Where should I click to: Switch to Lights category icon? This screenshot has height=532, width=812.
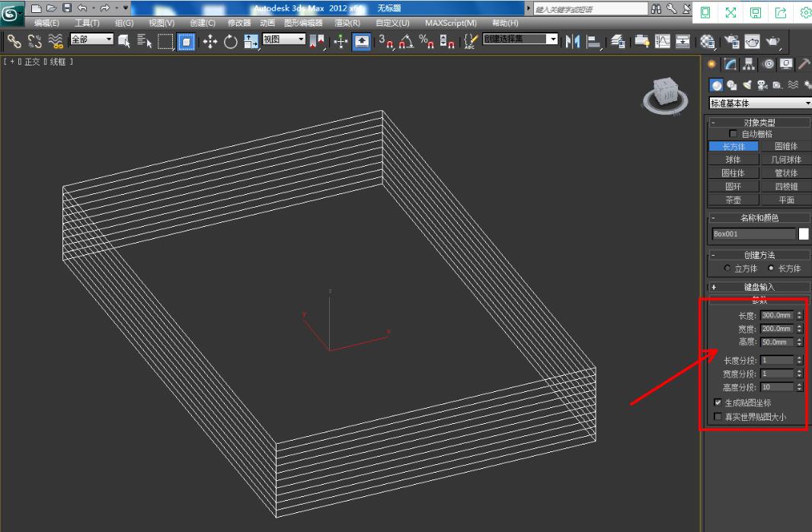pos(747,85)
